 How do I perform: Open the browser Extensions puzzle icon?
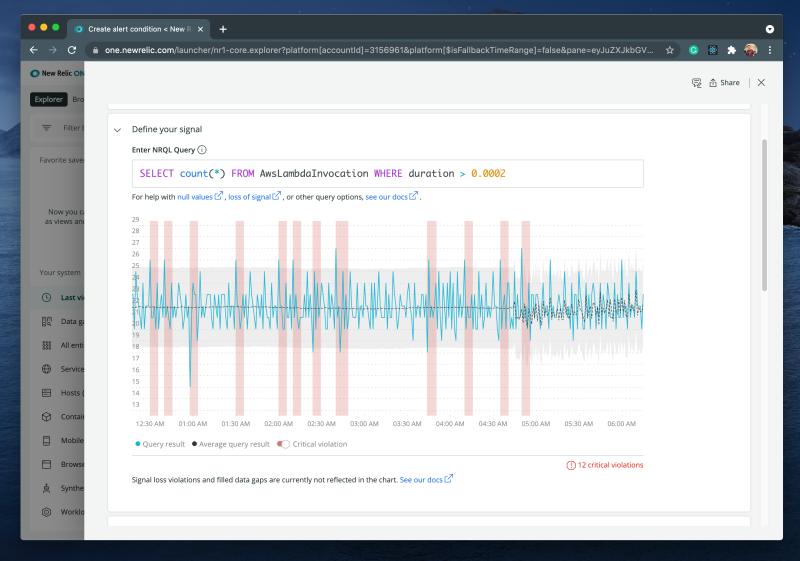coord(731,49)
